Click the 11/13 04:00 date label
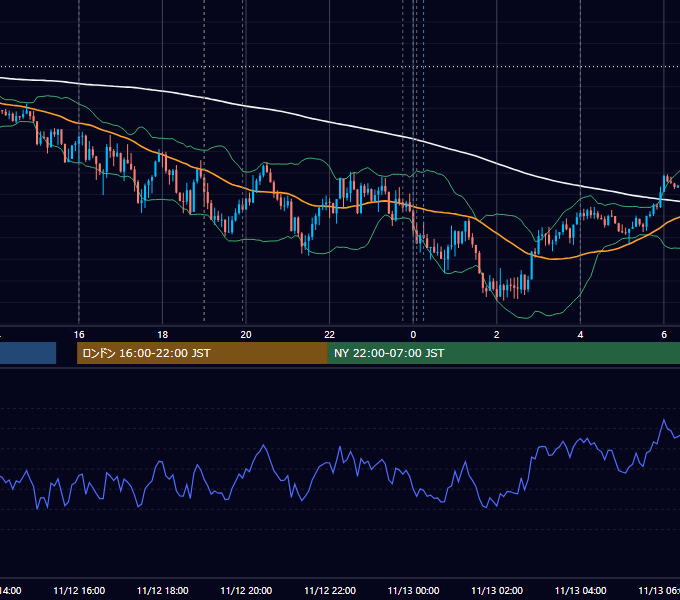680x600 pixels. click(x=580, y=590)
